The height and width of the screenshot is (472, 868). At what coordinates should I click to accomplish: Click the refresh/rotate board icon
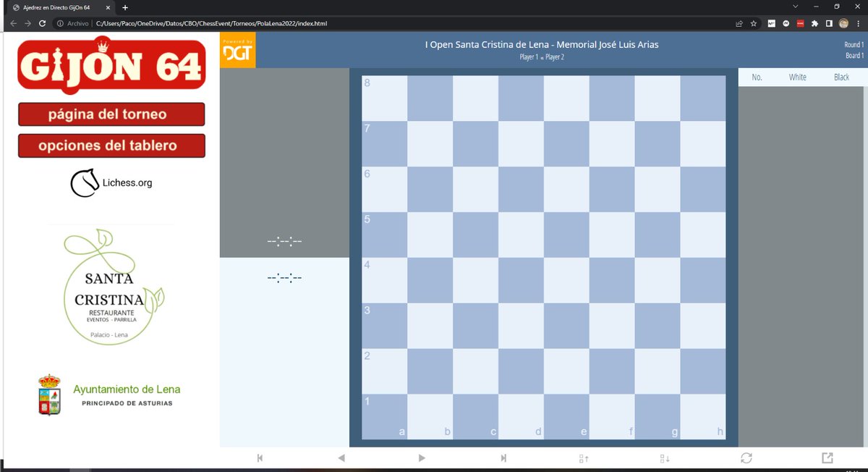coord(746,458)
